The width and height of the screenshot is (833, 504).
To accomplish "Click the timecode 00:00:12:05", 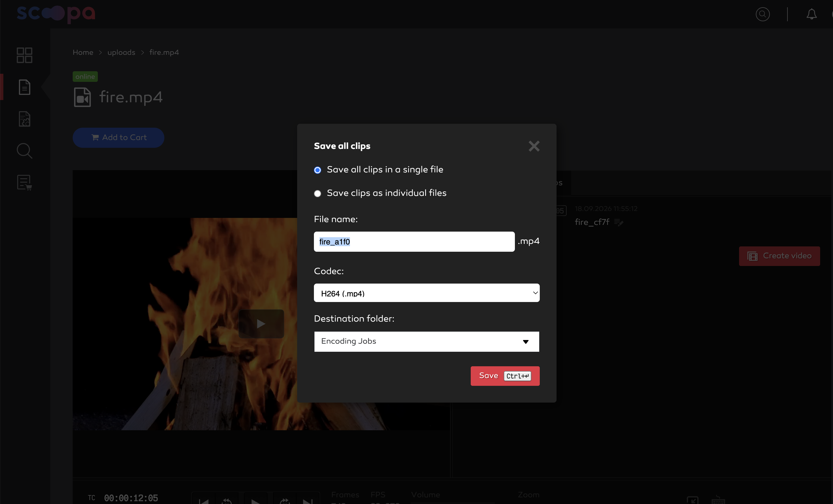I will [131, 498].
